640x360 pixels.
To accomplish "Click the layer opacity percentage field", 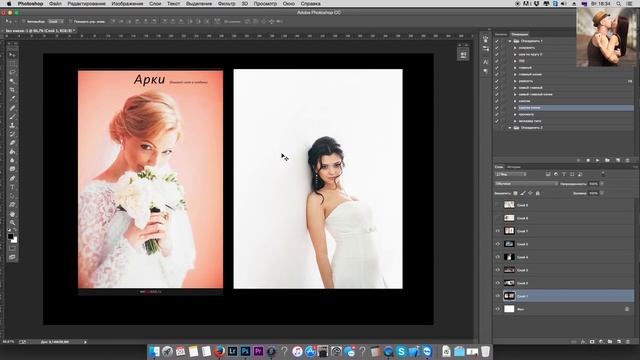I will [593, 184].
